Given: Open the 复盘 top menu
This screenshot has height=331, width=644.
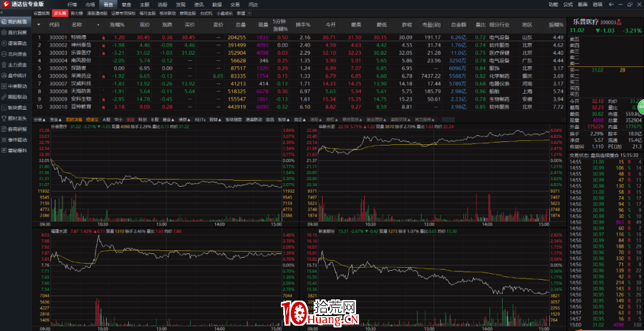Looking at the screenshot, I should point(126,5).
